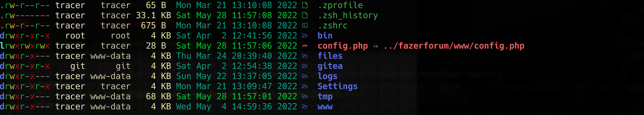Click the www-data group on tmp row
This screenshot has width=644, height=115.
[x=111, y=96]
